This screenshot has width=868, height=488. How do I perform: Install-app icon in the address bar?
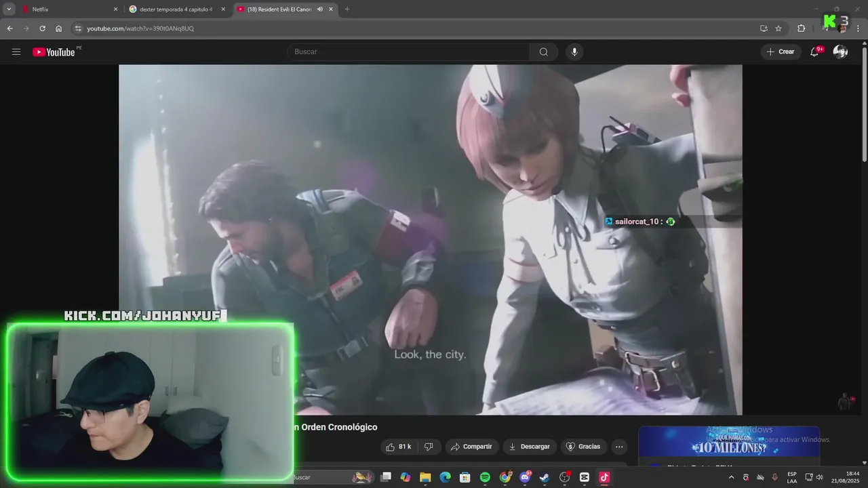point(764,28)
